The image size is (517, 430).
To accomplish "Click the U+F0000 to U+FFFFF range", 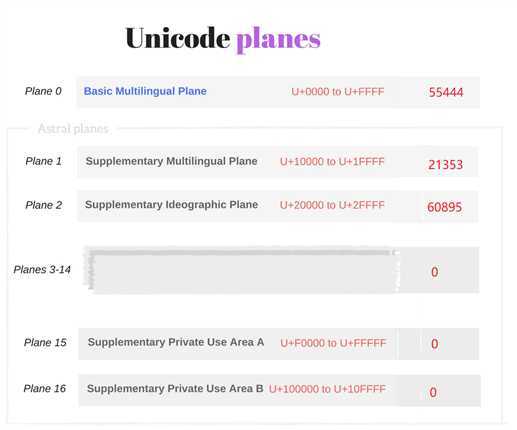I will point(333,343).
